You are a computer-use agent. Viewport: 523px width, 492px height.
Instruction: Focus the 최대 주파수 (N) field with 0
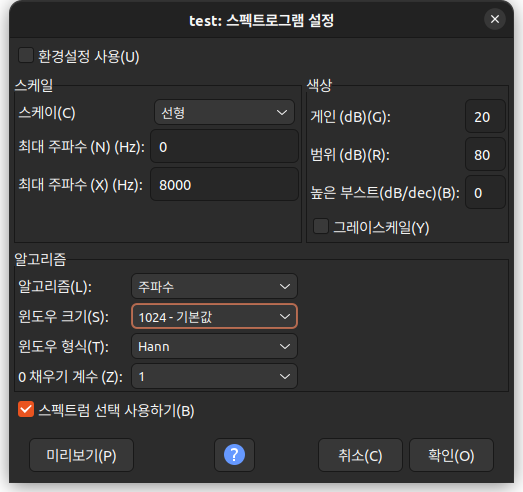(224, 146)
